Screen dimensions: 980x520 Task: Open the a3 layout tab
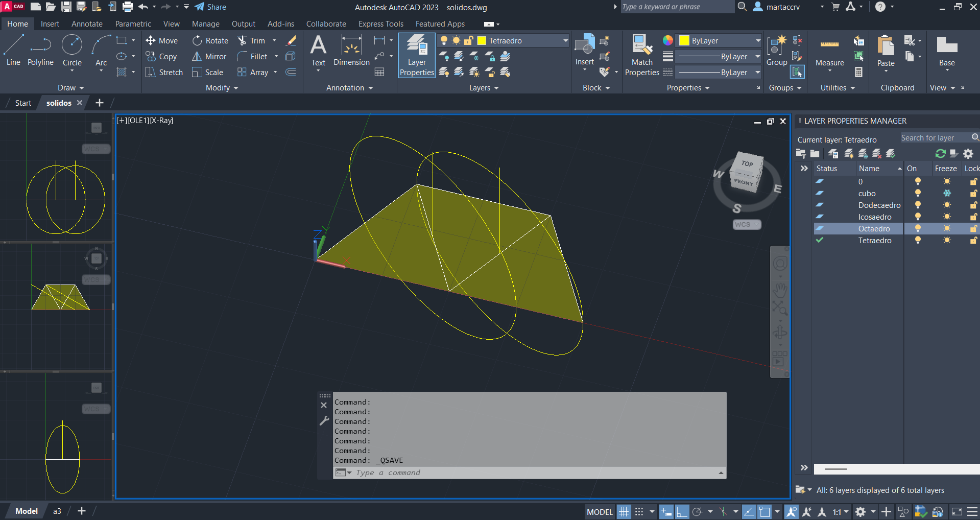tap(57, 511)
